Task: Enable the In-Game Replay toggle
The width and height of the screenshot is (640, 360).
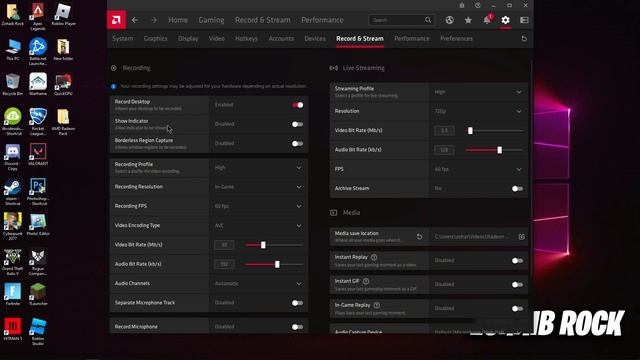Action: point(517,309)
